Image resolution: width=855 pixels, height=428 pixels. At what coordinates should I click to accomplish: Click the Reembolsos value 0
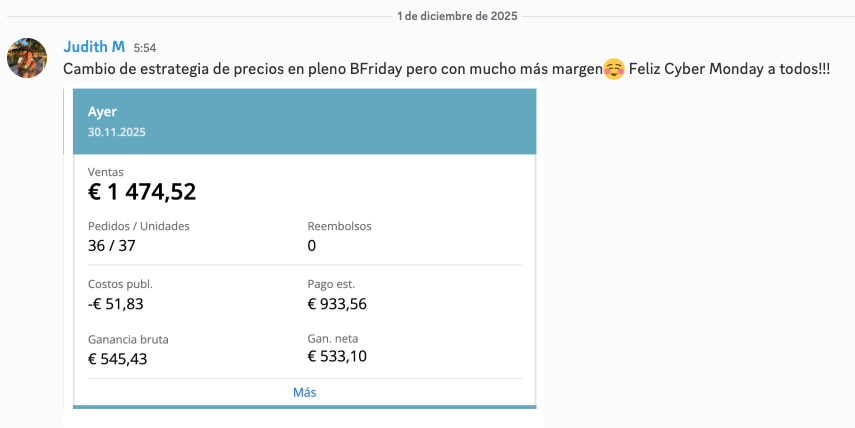312,245
